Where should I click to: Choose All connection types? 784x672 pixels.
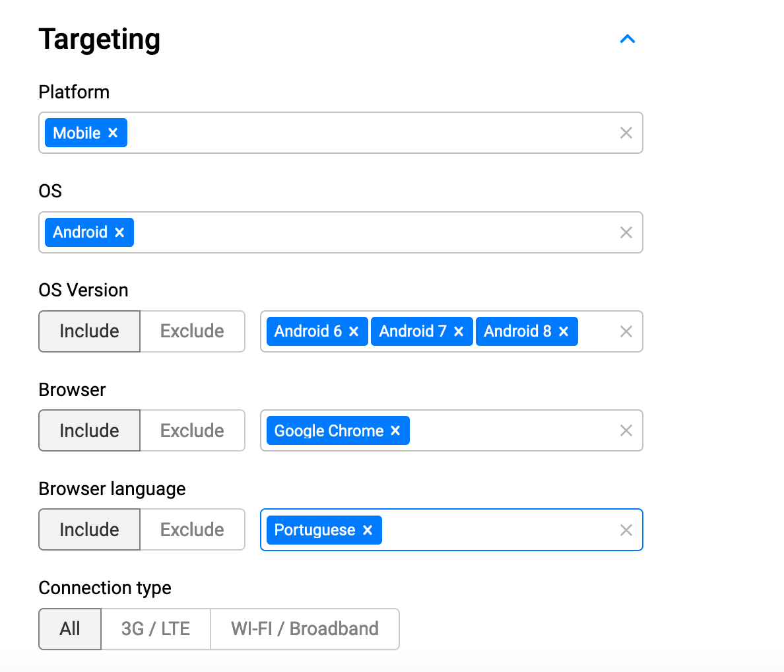click(x=70, y=628)
